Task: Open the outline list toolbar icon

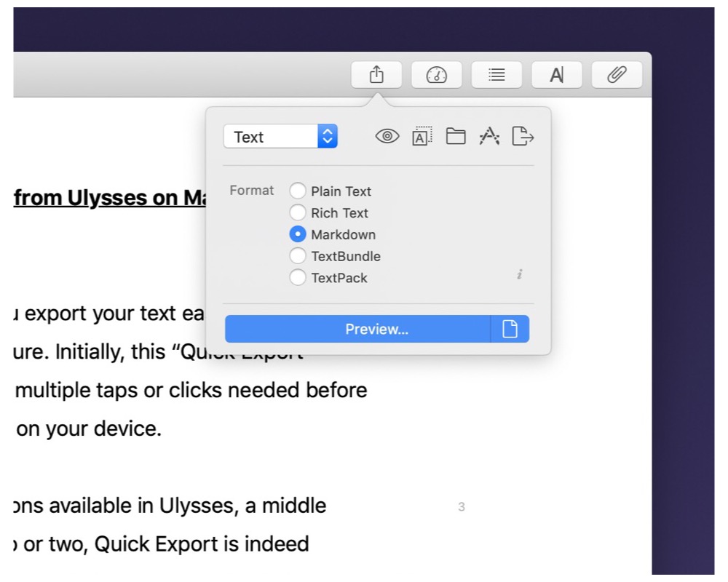Action: click(x=496, y=75)
